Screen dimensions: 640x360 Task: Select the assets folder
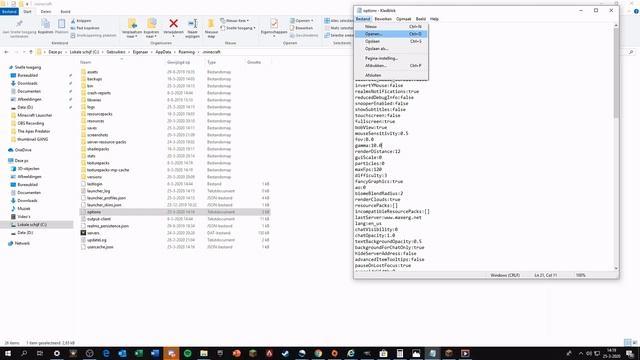pos(92,72)
